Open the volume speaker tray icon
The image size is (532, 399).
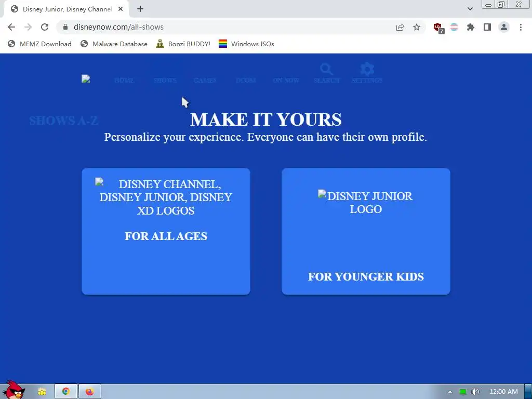tap(475, 392)
